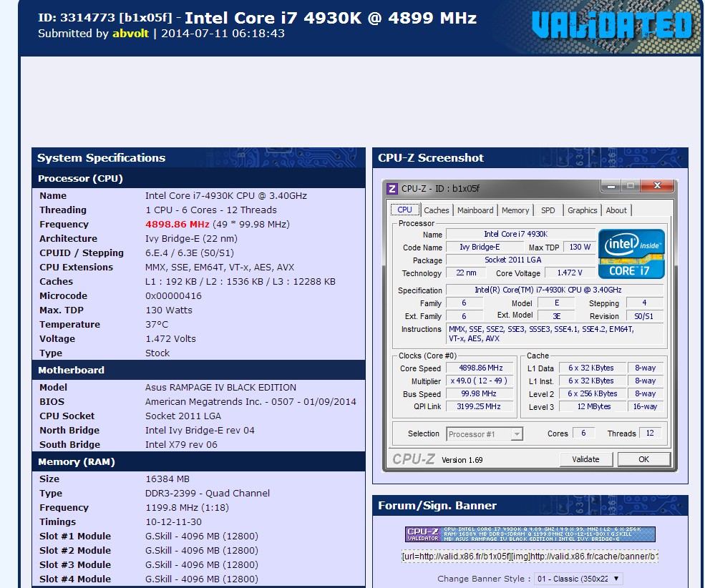Click the Bus Speed 99.98 MHz value
The height and width of the screenshot is (588, 705).
coord(480,394)
